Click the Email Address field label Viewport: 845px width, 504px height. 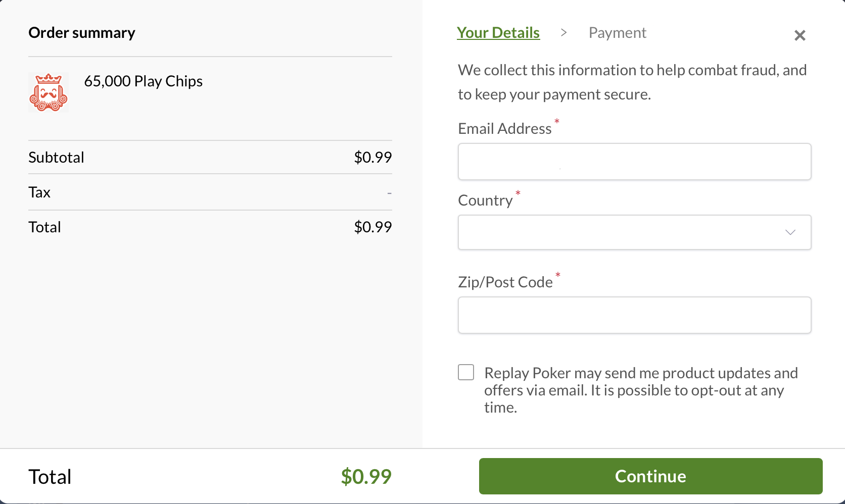click(x=505, y=129)
